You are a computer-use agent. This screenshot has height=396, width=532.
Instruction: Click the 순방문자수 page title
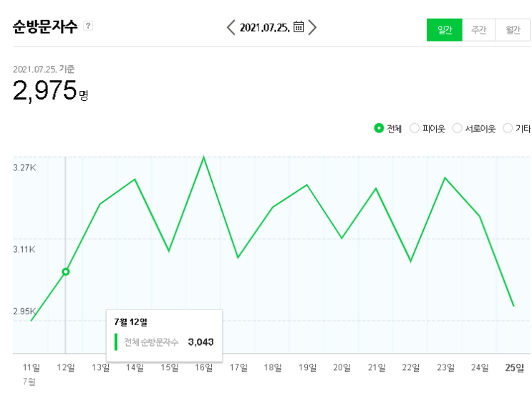[45, 26]
